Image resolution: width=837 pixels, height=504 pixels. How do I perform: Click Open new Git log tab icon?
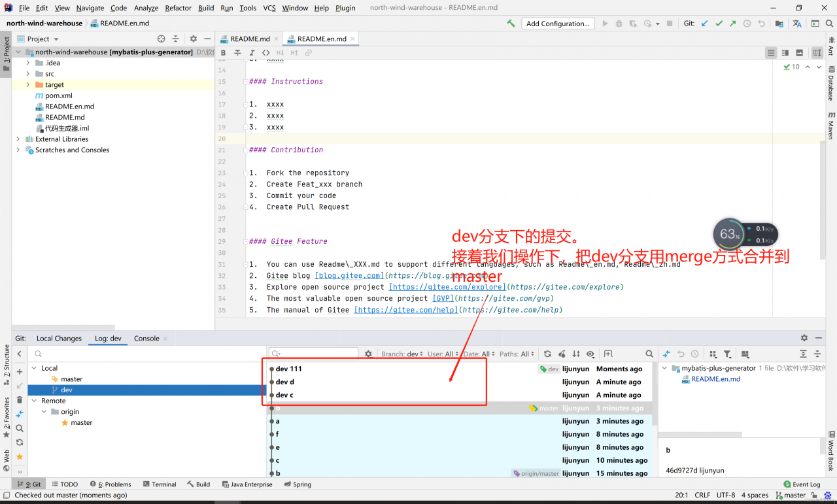pos(608,354)
